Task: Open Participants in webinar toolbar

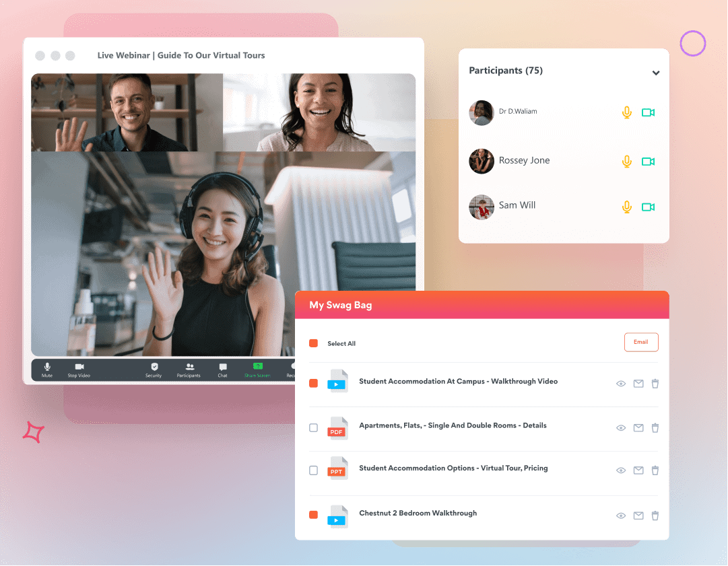Action: pos(189,367)
